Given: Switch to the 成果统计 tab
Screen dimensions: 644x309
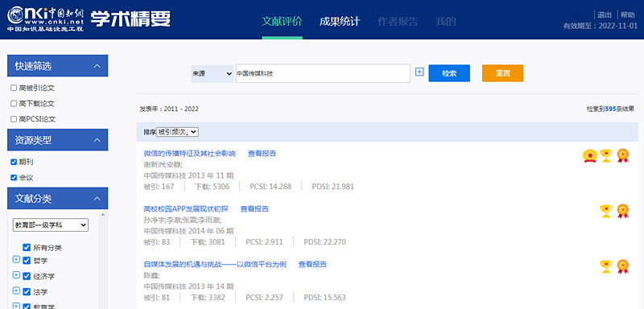Looking at the screenshot, I should 340,22.
